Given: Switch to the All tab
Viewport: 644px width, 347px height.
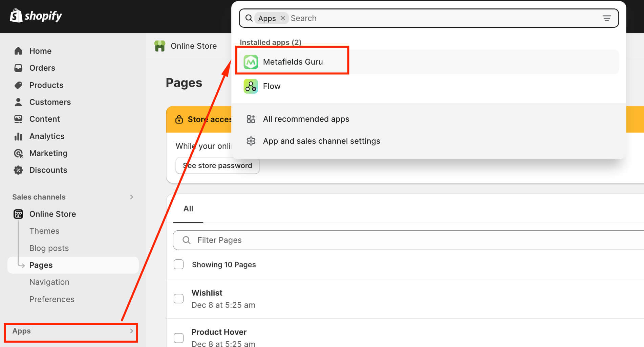Looking at the screenshot, I should click(x=188, y=209).
